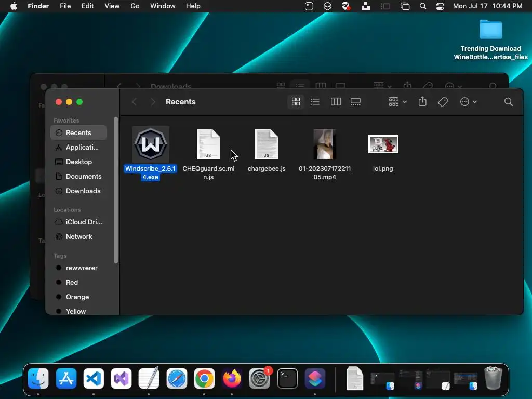This screenshot has height=399, width=532.
Task: Open Firefox from the Dock
Action: click(232, 378)
